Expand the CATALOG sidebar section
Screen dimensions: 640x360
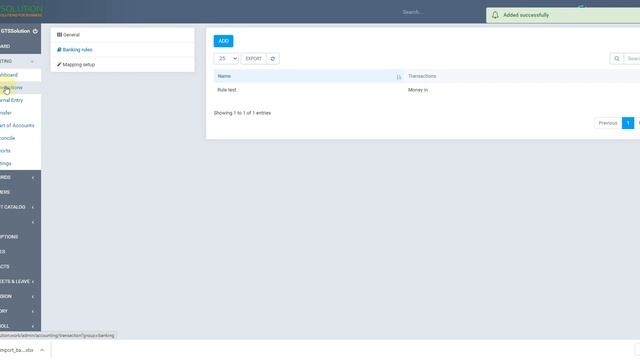click(33, 207)
